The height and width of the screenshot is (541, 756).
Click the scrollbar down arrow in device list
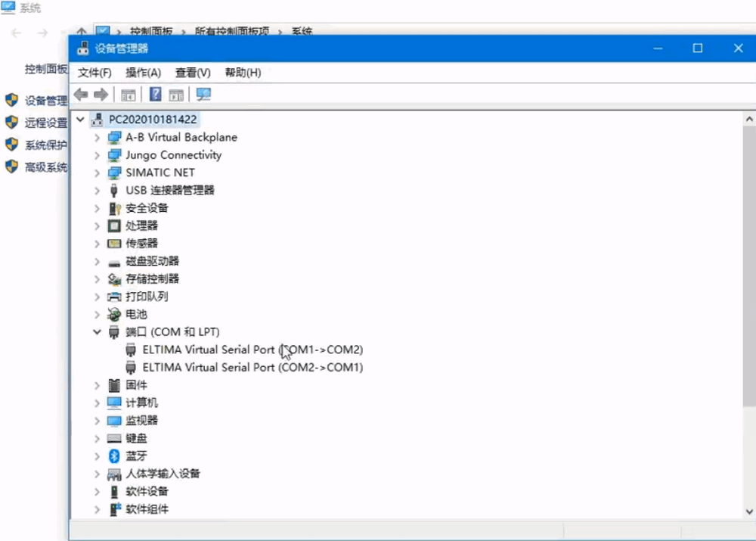[x=748, y=512]
